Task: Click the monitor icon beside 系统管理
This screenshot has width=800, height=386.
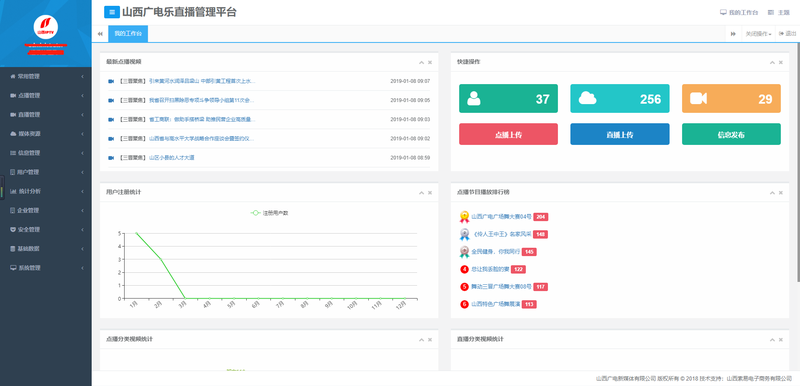Action: (x=13, y=268)
